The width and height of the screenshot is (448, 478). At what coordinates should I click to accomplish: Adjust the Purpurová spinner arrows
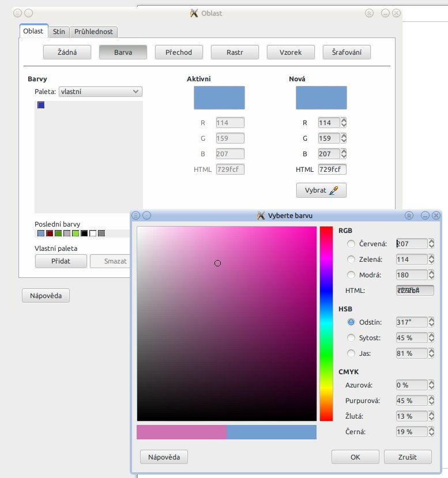(431, 401)
